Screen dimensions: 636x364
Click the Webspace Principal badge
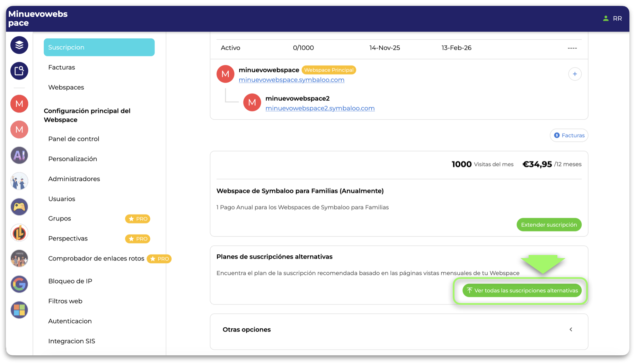coord(329,70)
